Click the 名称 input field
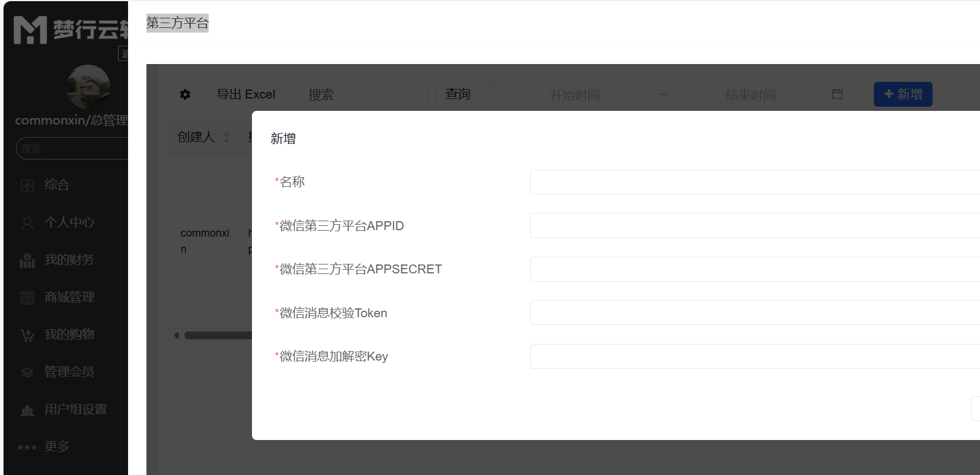This screenshot has height=475, width=980. (754, 182)
